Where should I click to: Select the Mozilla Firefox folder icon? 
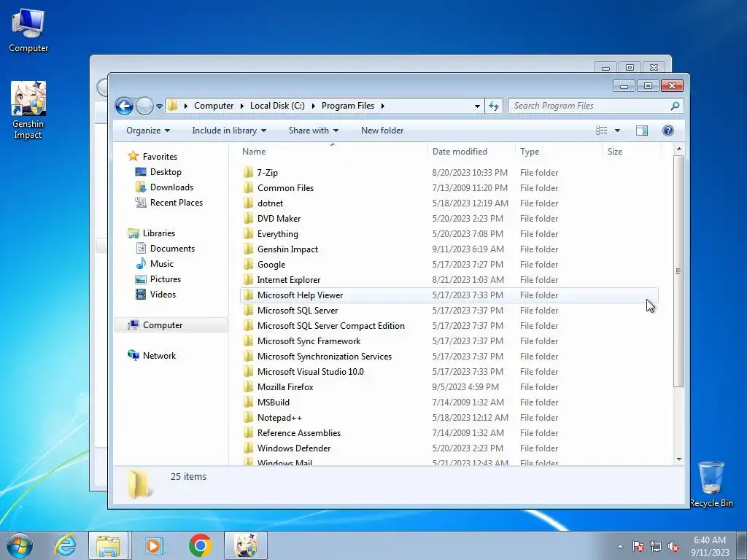click(x=248, y=386)
